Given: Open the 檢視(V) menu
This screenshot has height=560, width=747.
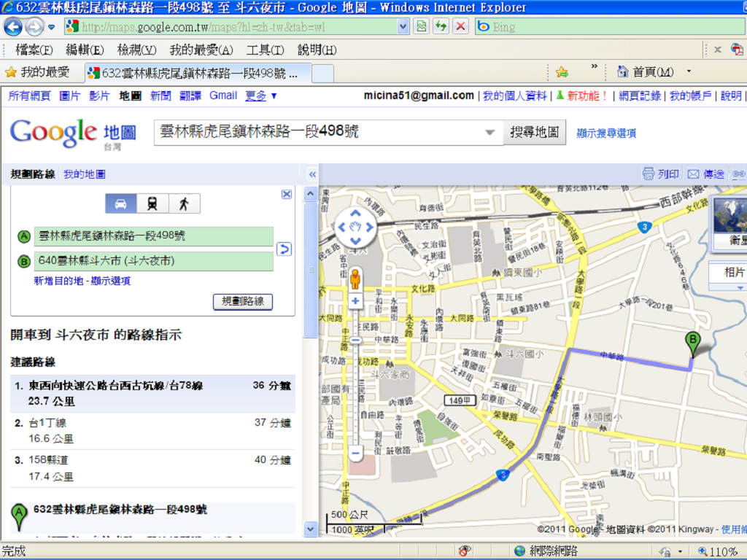Looking at the screenshot, I should tap(136, 50).
